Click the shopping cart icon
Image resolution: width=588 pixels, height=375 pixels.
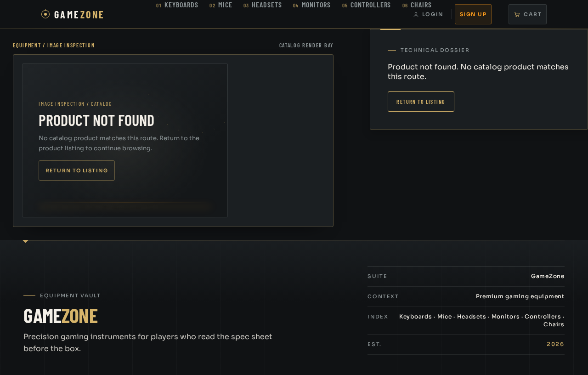pyautogui.click(x=517, y=15)
